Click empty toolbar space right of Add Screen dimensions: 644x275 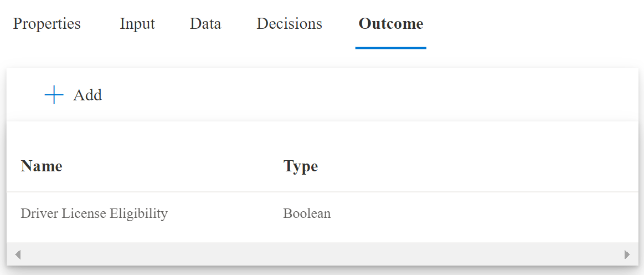[360, 95]
